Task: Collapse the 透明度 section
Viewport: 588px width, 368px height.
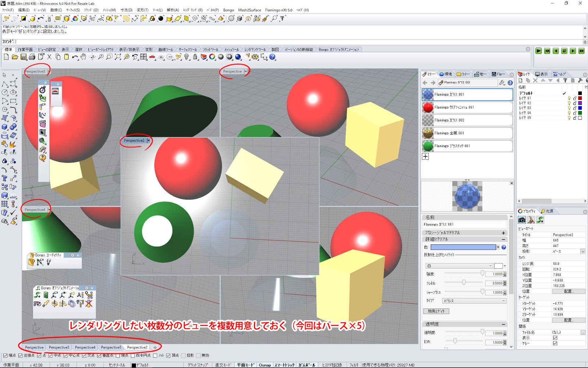Action: coord(503,324)
